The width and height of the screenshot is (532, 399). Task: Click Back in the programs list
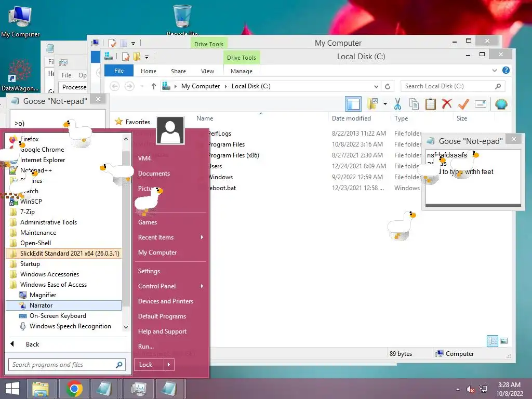pos(32,344)
